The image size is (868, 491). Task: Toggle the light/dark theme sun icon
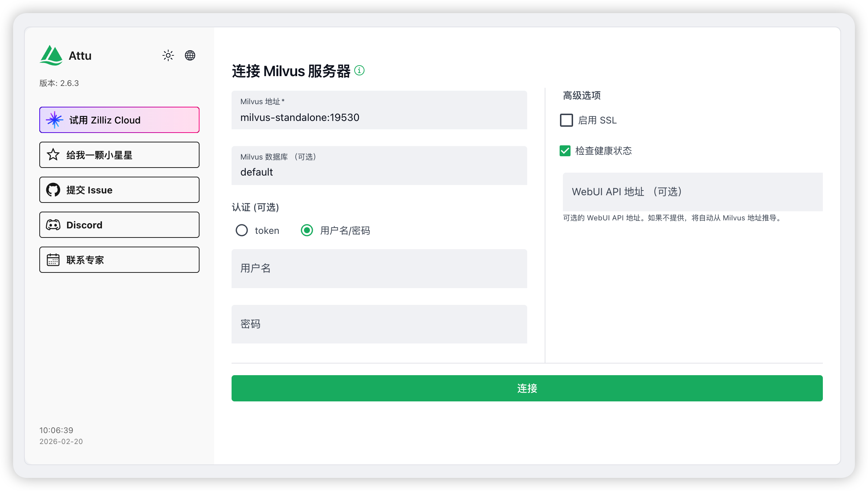coord(168,55)
